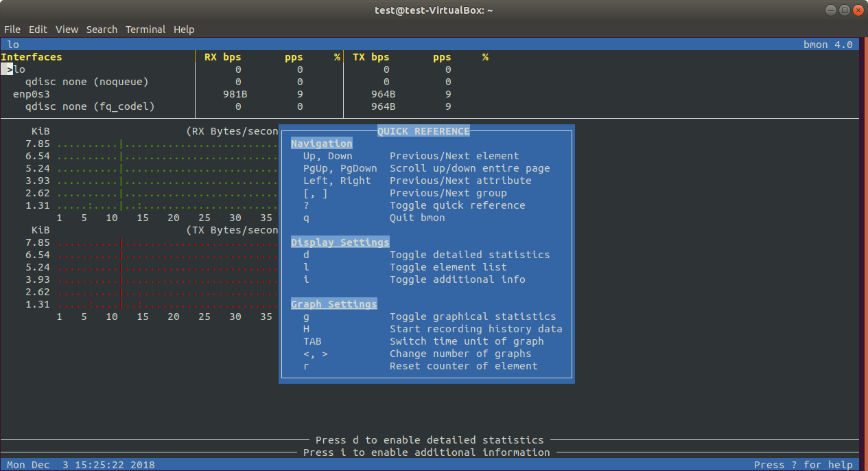Click the 'Toggle element list' entry
The image size is (868, 471).
click(448, 267)
